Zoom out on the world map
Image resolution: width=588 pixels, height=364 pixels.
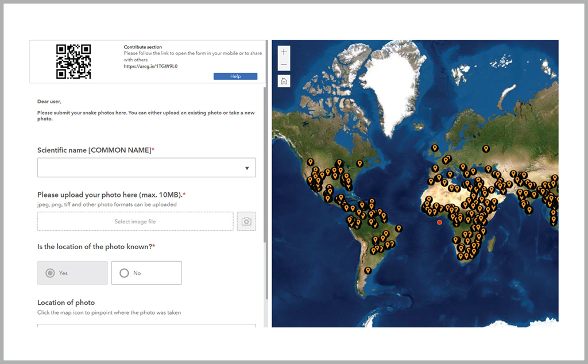[284, 65]
